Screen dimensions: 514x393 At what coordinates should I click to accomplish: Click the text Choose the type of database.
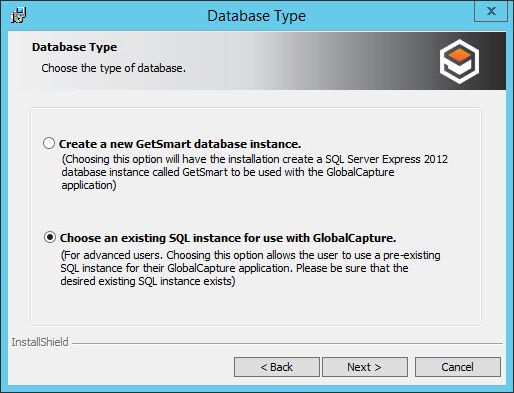[x=113, y=68]
